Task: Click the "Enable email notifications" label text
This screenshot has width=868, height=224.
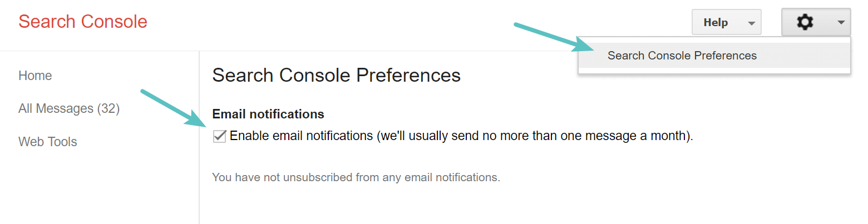Action: coord(301,136)
